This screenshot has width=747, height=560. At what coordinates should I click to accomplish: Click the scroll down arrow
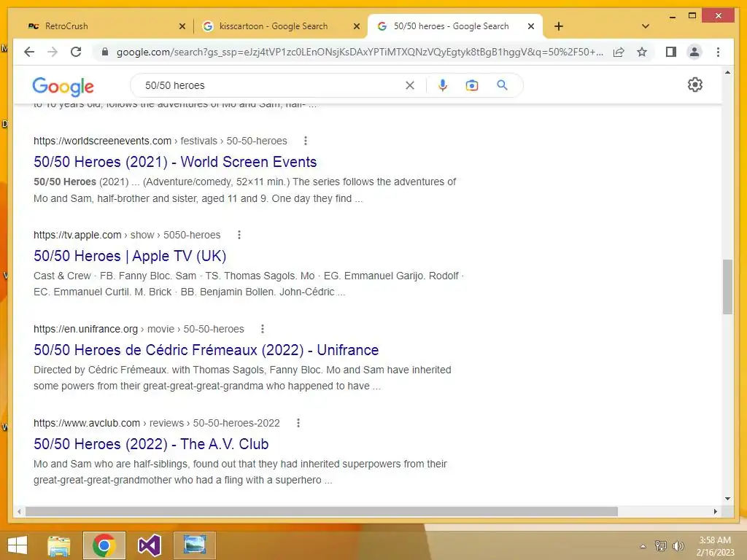[727, 499]
